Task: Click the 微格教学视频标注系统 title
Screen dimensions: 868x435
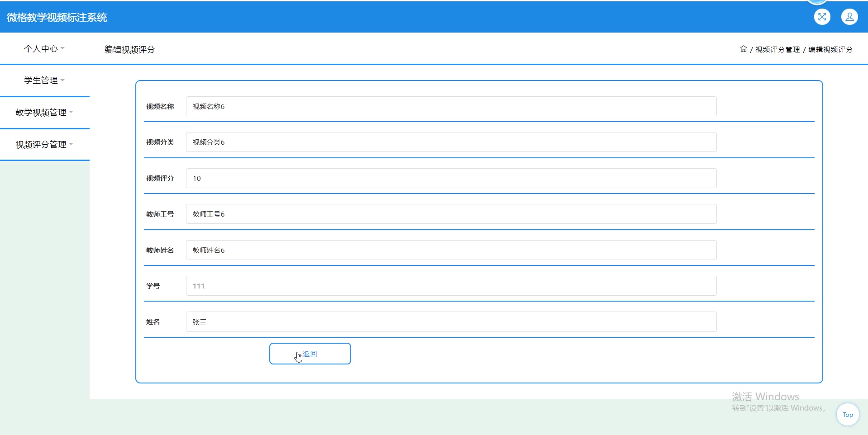Action: 57,18
